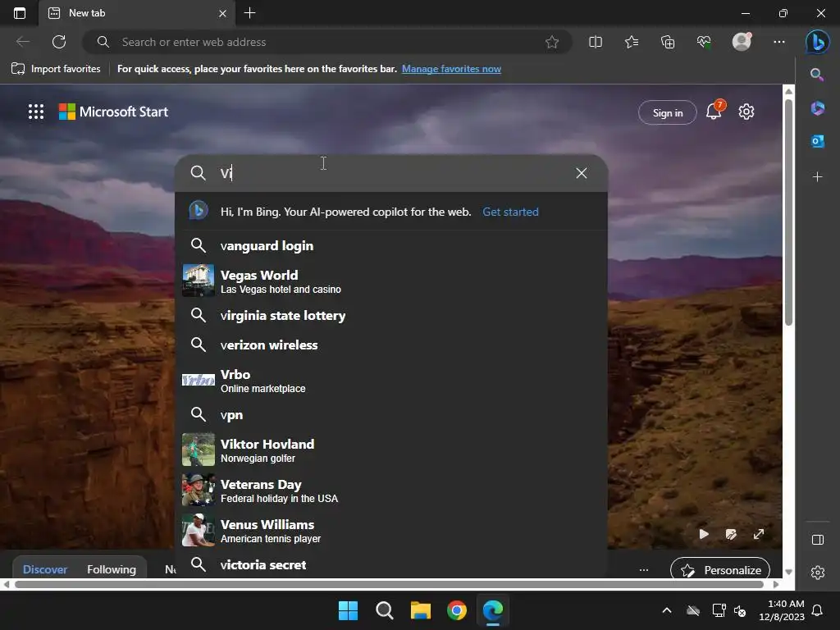Viewport: 840px width, 630px height.
Task: Expand background to full view
Action: [759, 534]
